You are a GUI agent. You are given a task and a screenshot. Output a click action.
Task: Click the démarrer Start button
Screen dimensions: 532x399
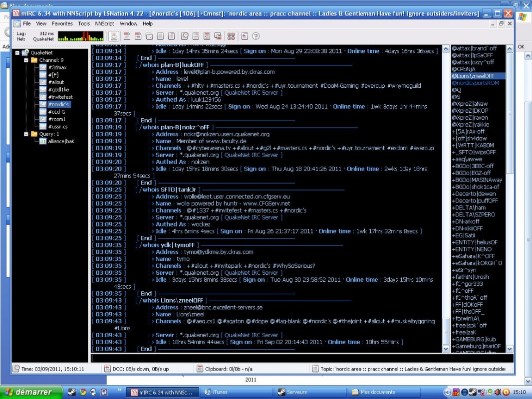click(x=30, y=392)
